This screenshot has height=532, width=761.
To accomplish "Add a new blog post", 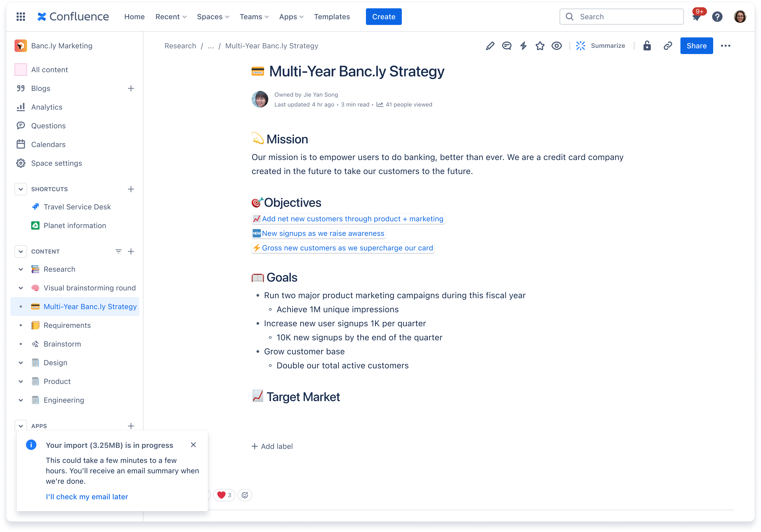I will click(131, 88).
